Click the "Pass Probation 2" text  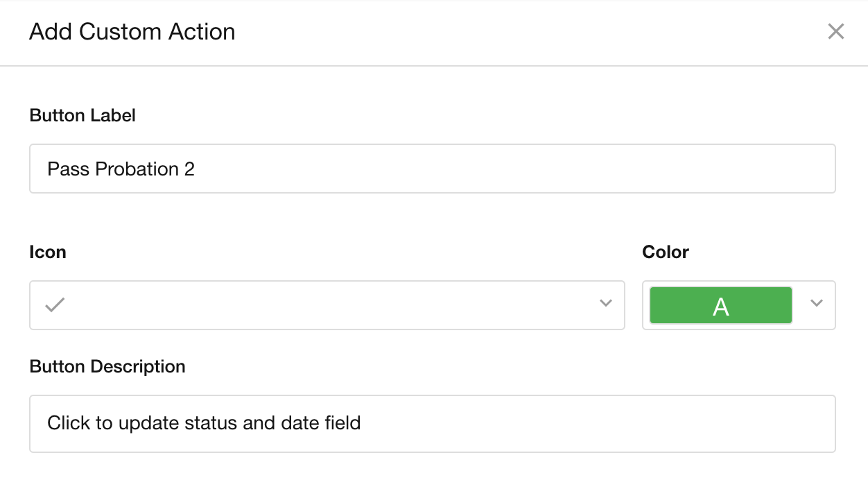click(x=121, y=169)
